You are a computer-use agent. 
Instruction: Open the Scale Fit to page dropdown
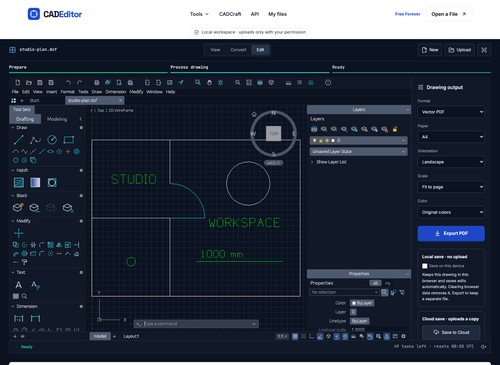pos(451,187)
